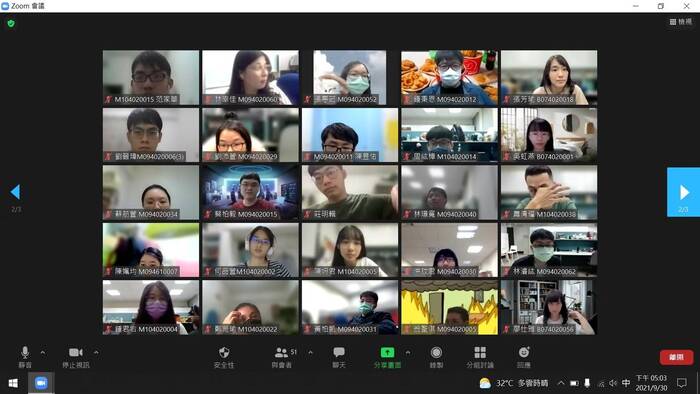Viewport: 700px width, 394px height.
Task: Select participant tile M094020006(3)
Action: click(x=151, y=135)
